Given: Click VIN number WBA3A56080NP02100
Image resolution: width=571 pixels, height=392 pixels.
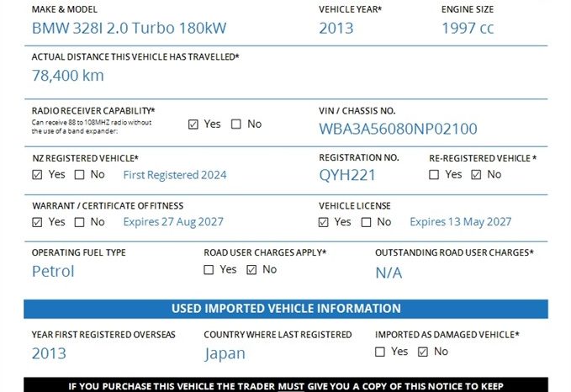Looking at the screenshot, I should 398,129.
